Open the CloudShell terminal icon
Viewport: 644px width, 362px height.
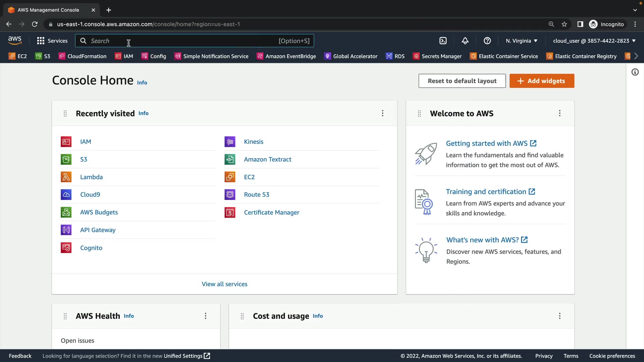443,41
